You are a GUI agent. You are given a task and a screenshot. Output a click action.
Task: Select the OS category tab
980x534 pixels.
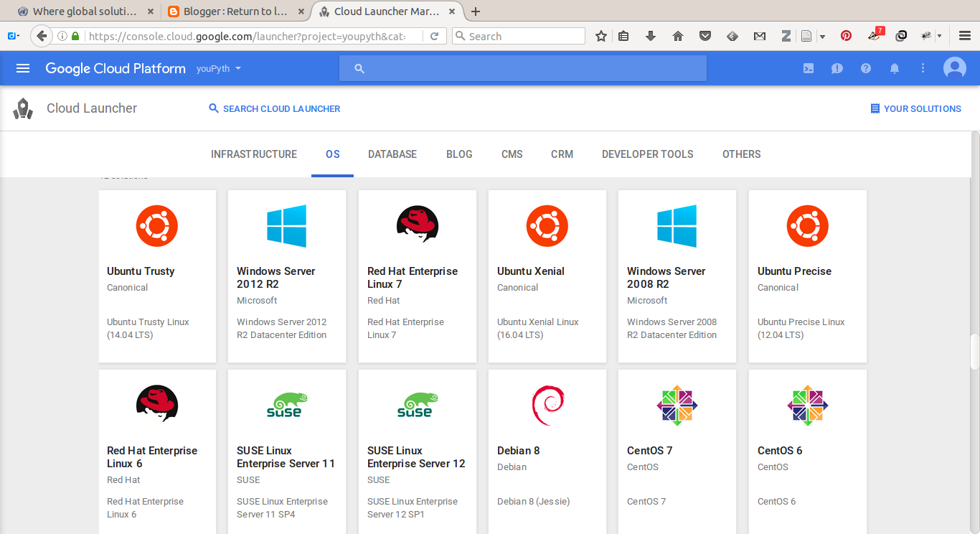click(x=332, y=154)
